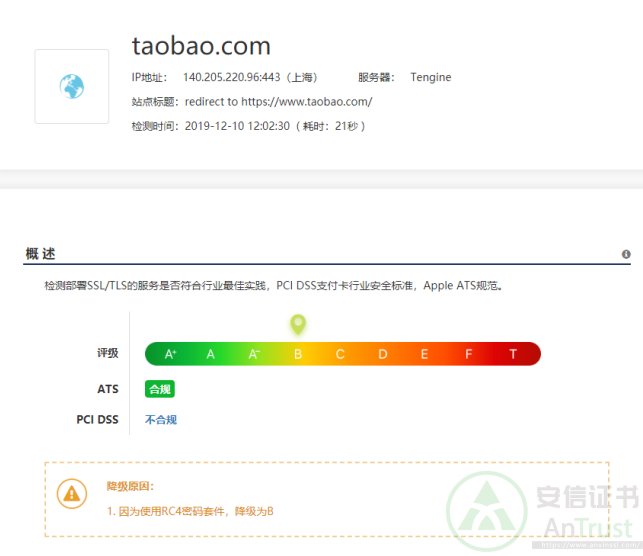Open the 不合规 PCI DSS link

coord(161,420)
